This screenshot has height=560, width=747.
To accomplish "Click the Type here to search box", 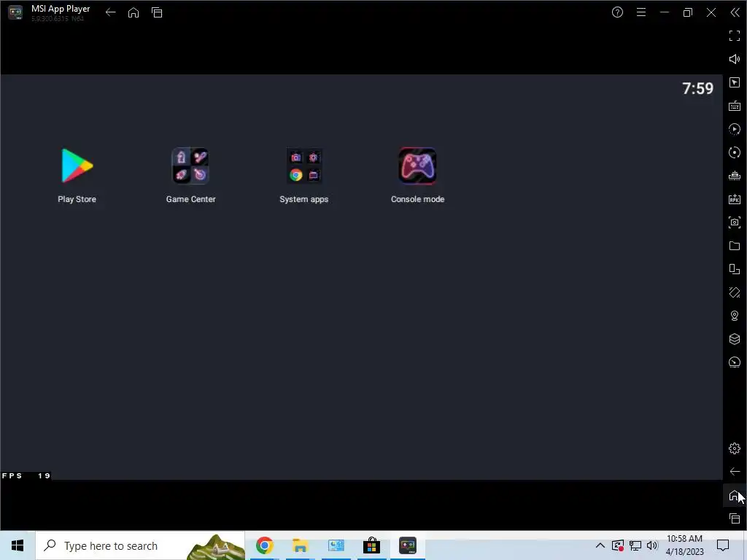I will click(140, 545).
